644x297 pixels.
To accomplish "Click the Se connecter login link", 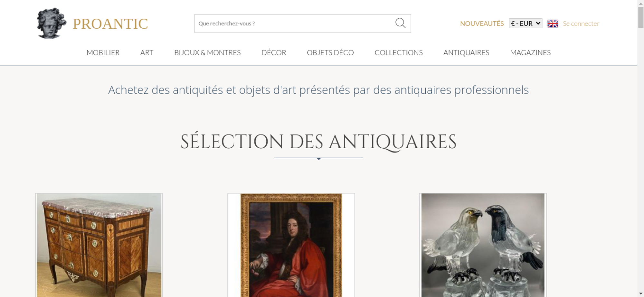I will (x=581, y=23).
